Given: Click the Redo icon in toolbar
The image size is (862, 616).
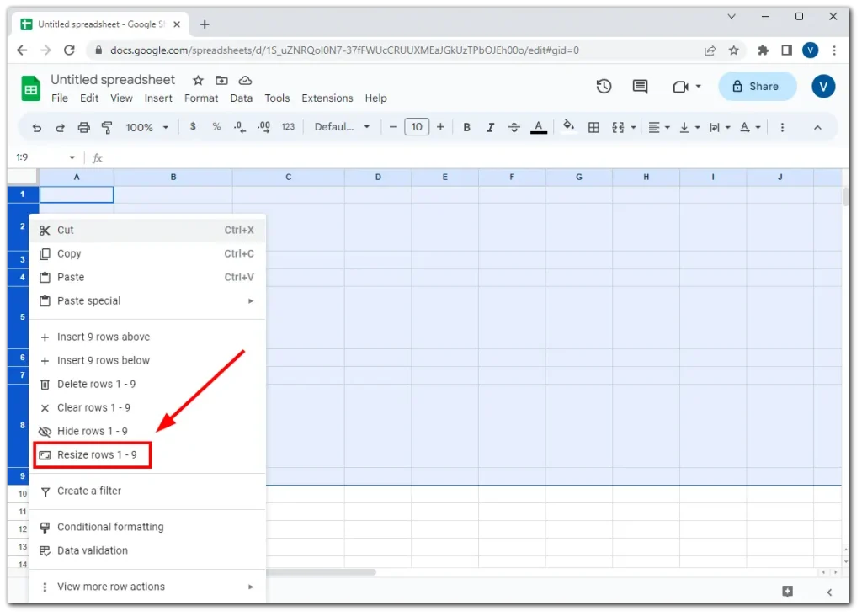Looking at the screenshot, I should tap(61, 127).
